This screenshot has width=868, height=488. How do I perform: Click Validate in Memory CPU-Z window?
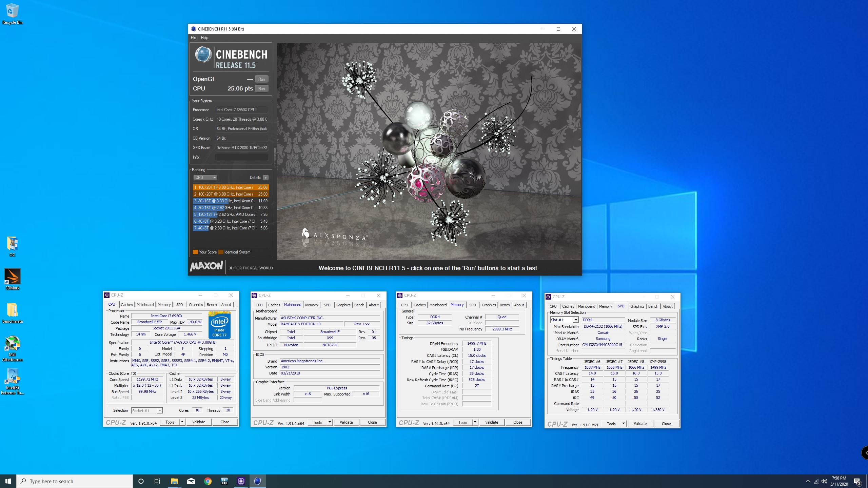click(492, 422)
